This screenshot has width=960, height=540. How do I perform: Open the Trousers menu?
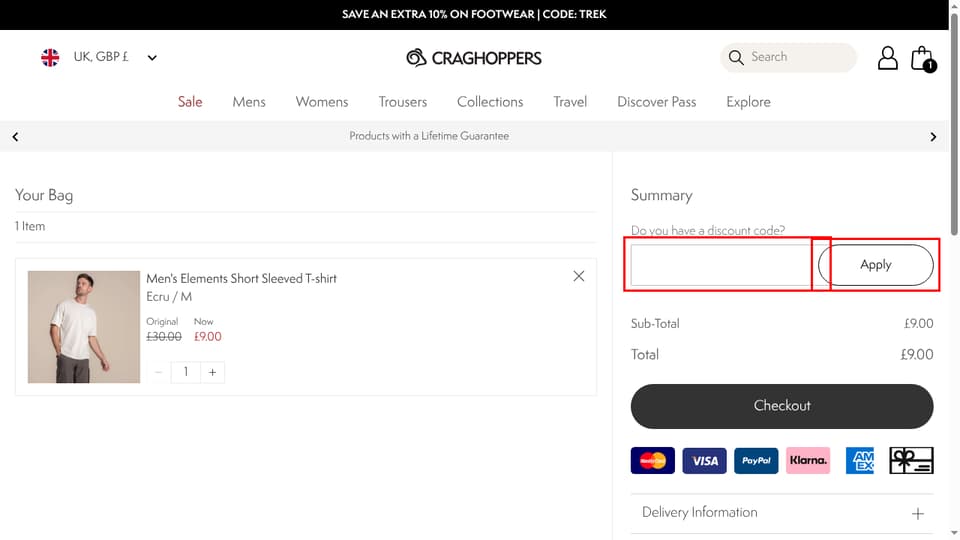402,102
